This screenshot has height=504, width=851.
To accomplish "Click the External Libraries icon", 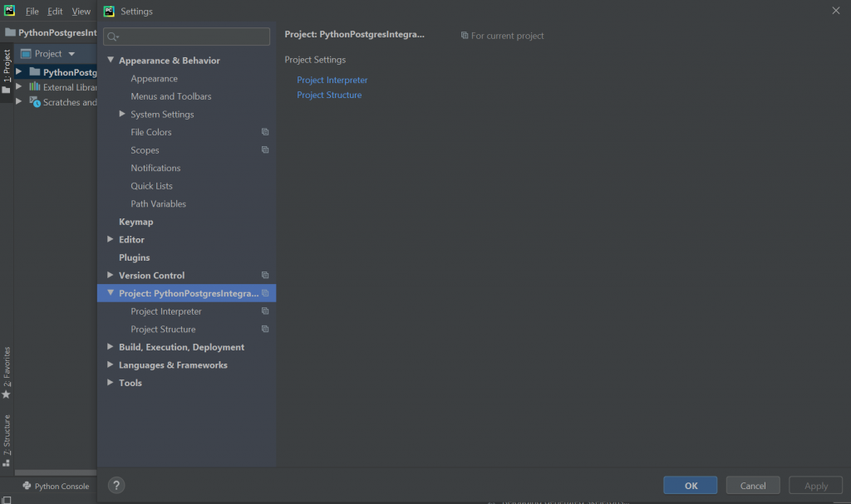I will pyautogui.click(x=35, y=86).
